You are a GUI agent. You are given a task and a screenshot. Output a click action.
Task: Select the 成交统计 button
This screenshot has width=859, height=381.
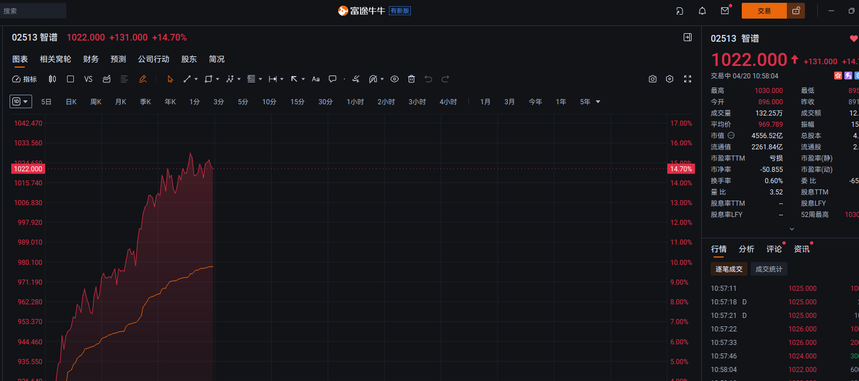769,269
